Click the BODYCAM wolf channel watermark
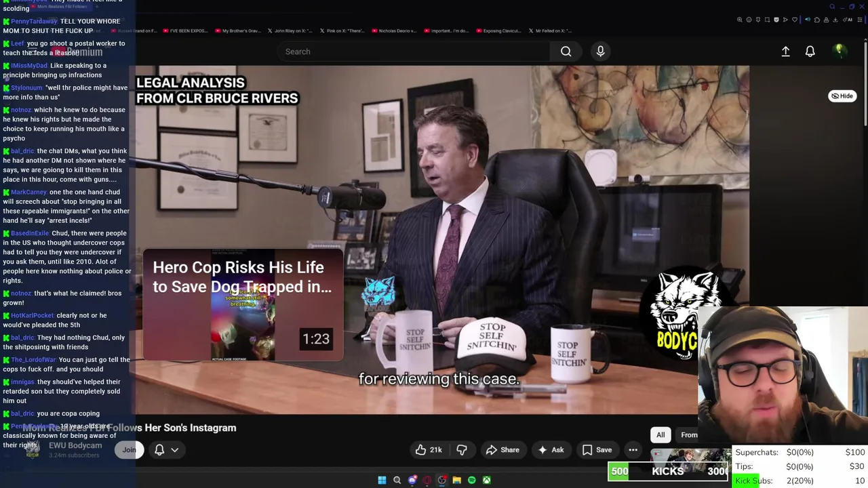 coord(685,312)
